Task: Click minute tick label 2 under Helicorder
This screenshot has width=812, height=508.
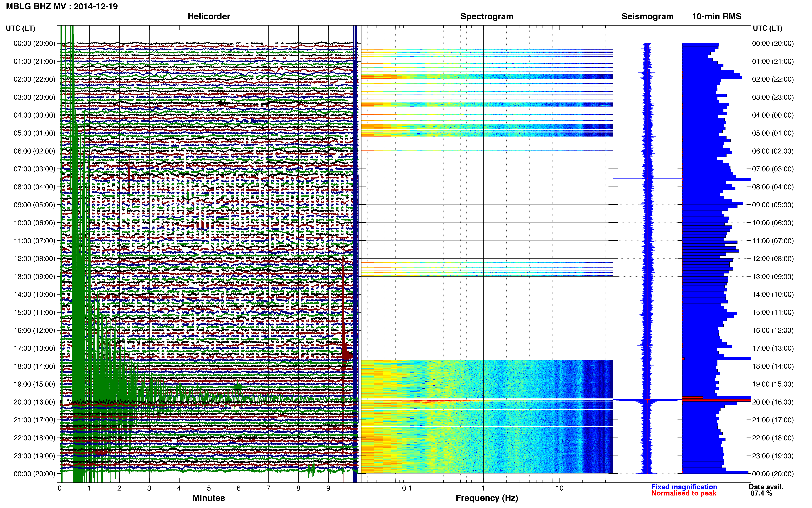Action: (119, 488)
